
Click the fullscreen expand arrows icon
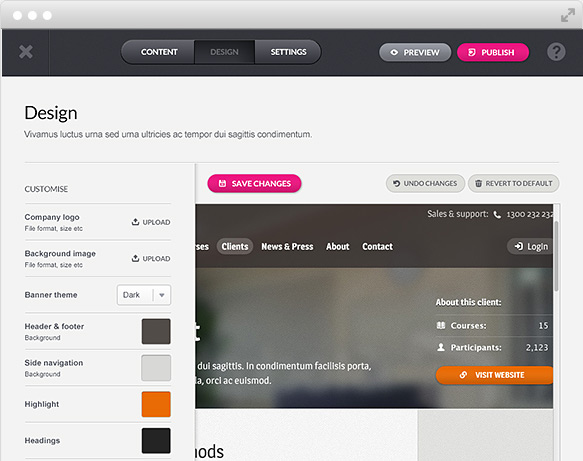[568, 15]
